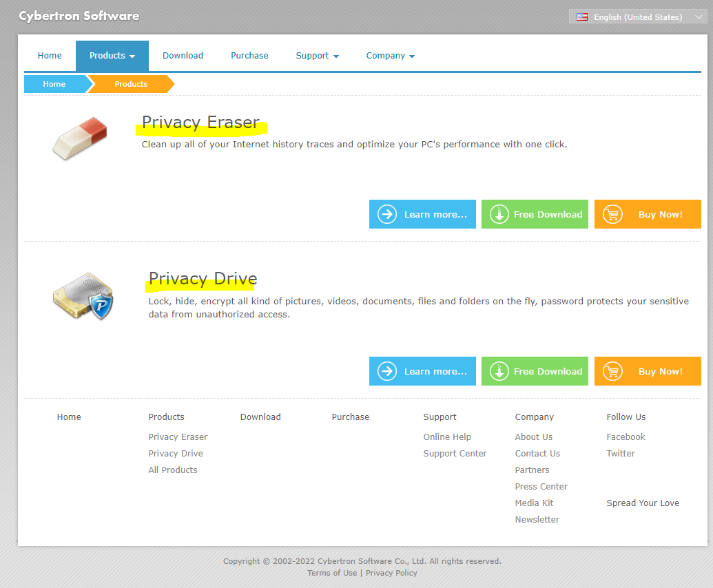The height and width of the screenshot is (588, 713).
Task: Open the Privacy Eraser heading link
Action: [x=200, y=123]
